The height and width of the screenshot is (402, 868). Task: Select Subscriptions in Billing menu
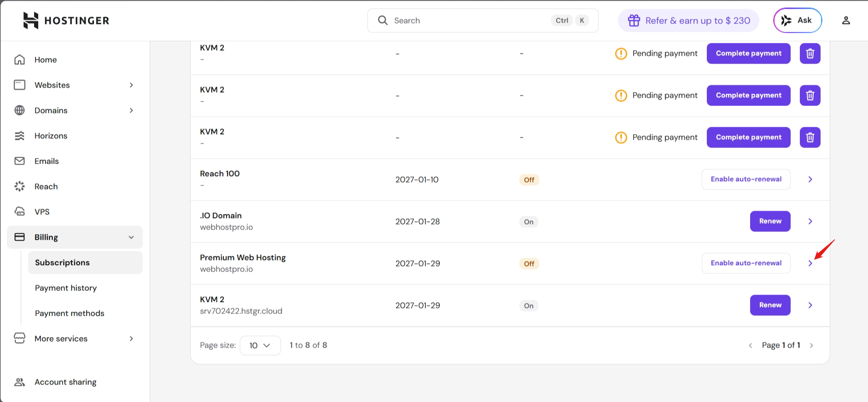pyautogui.click(x=85, y=262)
